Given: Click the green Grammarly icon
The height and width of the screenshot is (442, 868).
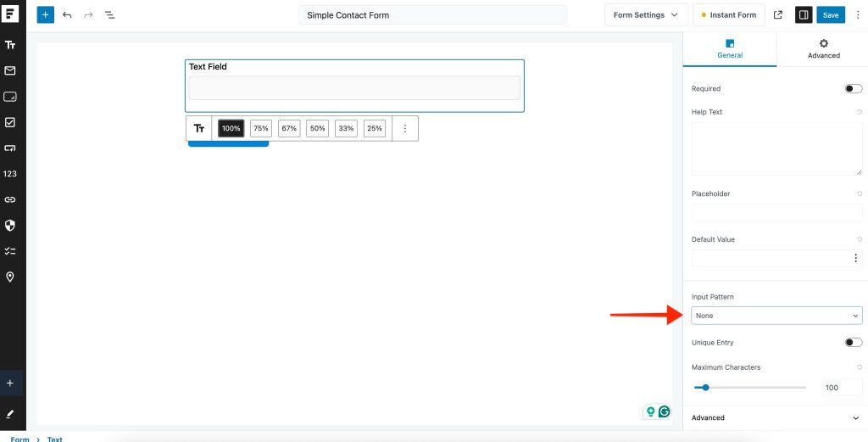Looking at the screenshot, I should click(665, 411).
